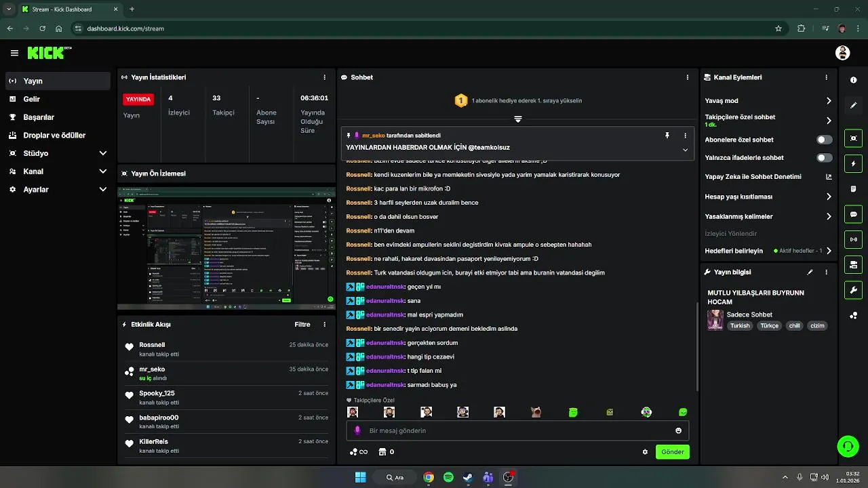The height and width of the screenshot is (488, 868).
Task: Open Etkinlik Akışı three-dot menu
Action: [x=324, y=325]
